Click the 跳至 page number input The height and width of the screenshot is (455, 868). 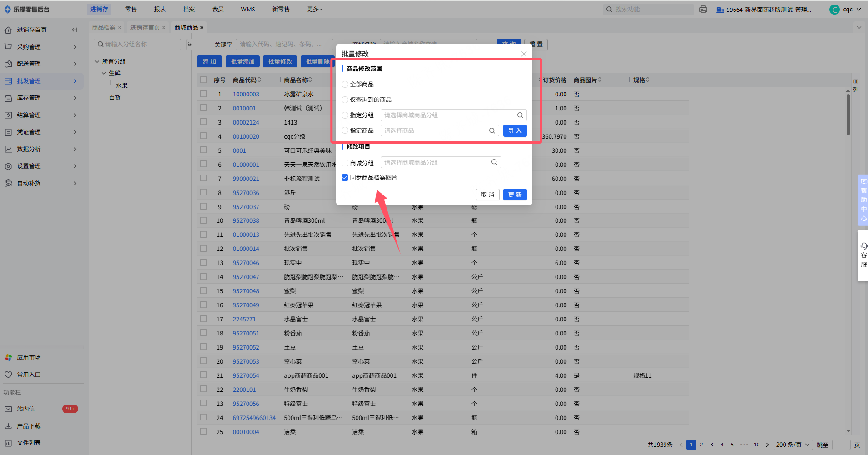(841, 445)
